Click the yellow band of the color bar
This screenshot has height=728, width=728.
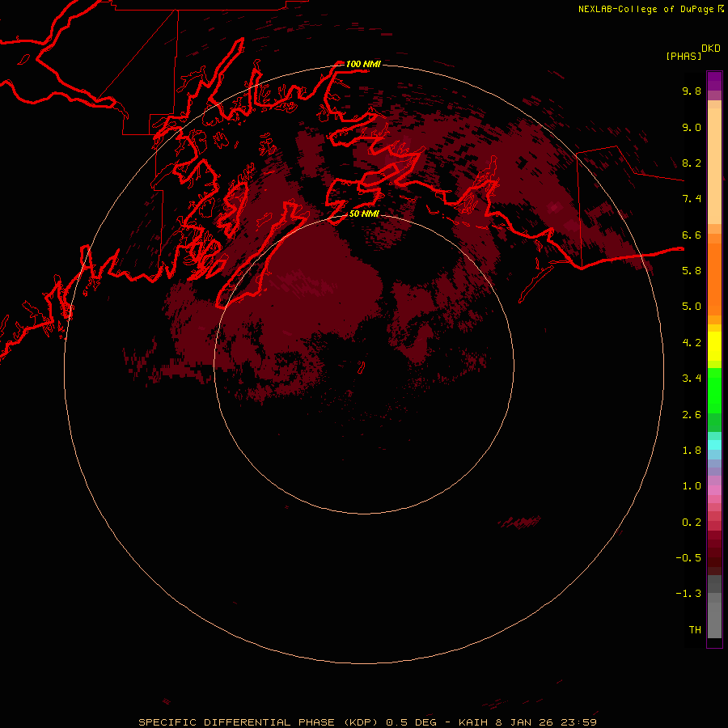[x=714, y=346]
